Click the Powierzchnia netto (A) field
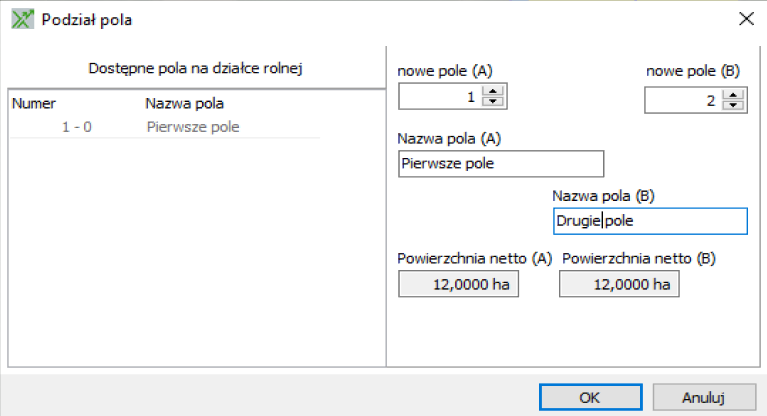The image size is (767, 416). click(x=458, y=284)
